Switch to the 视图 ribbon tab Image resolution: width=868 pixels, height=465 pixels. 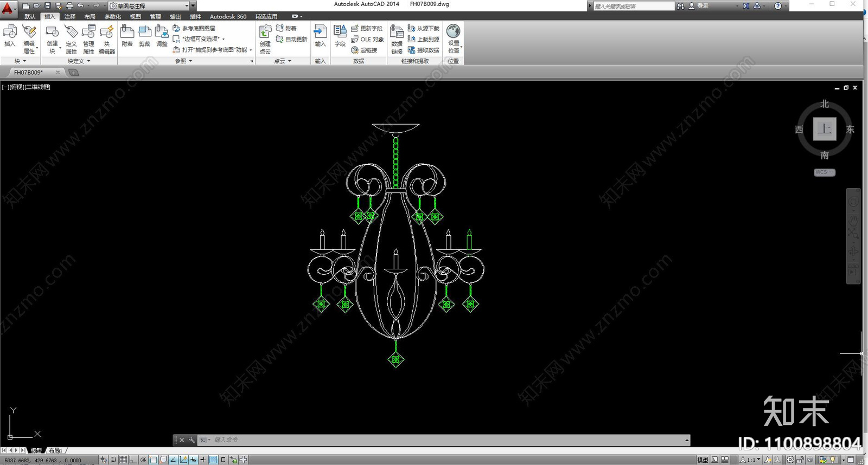tap(135, 17)
